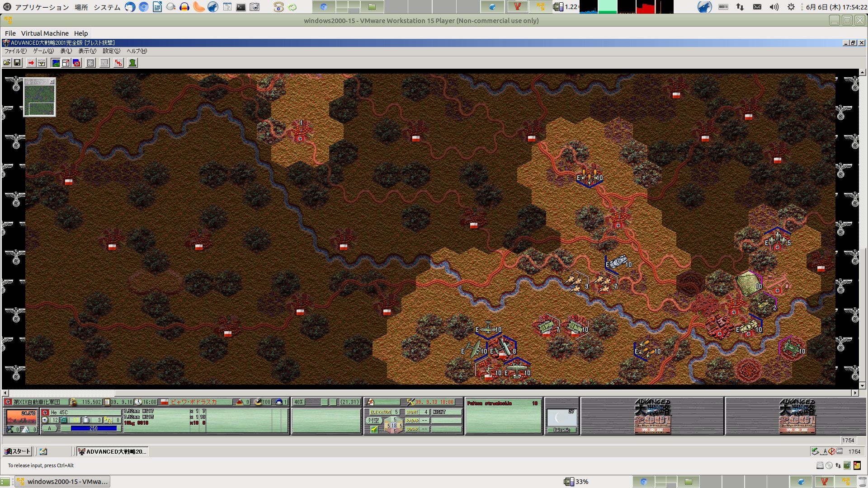Launch LibreOffice Writer from the top panel
This screenshot has width=868, height=488.
click(157, 7)
